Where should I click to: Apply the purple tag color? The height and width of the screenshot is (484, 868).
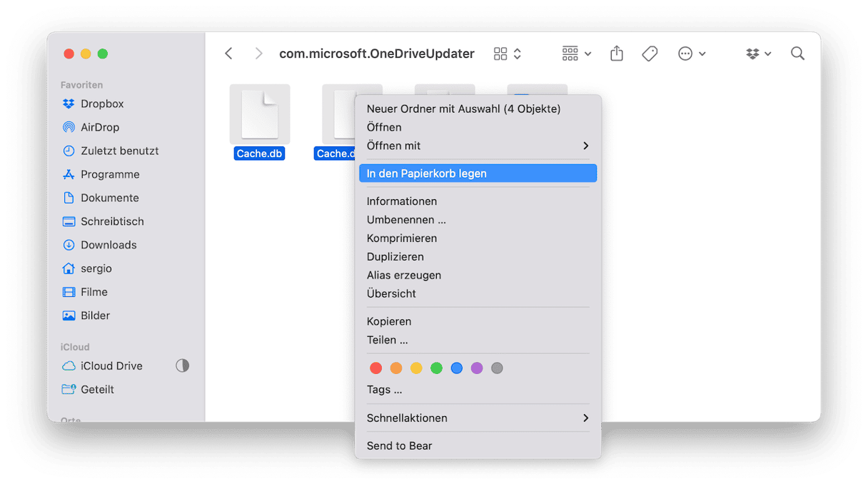point(477,368)
